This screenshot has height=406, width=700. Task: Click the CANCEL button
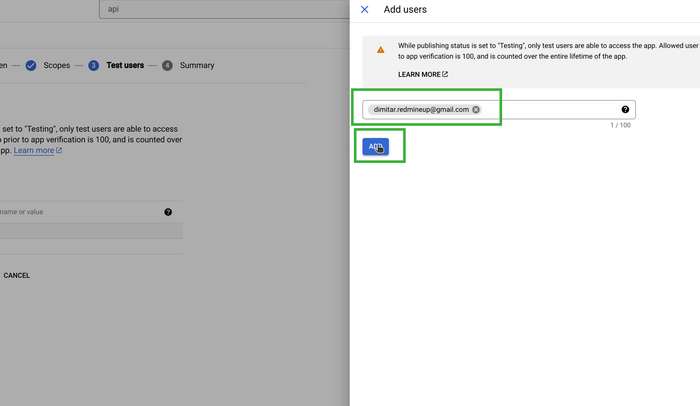[x=17, y=275]
